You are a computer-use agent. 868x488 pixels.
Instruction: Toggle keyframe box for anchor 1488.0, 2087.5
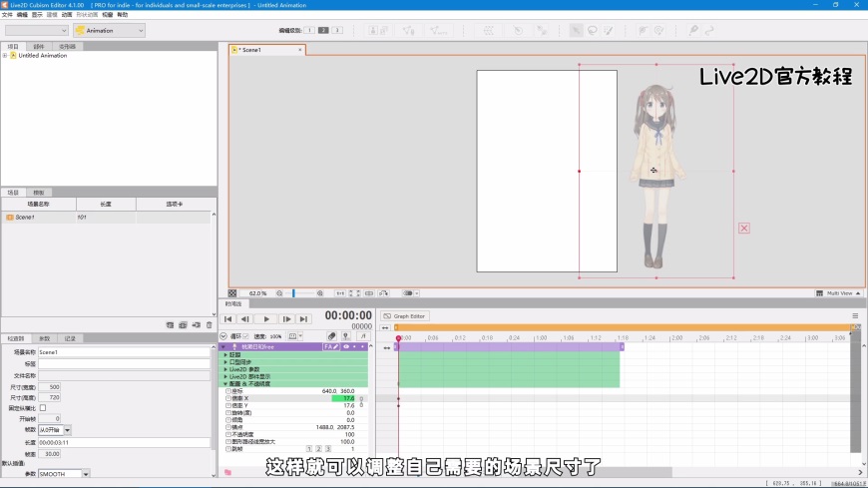point(228,427)
